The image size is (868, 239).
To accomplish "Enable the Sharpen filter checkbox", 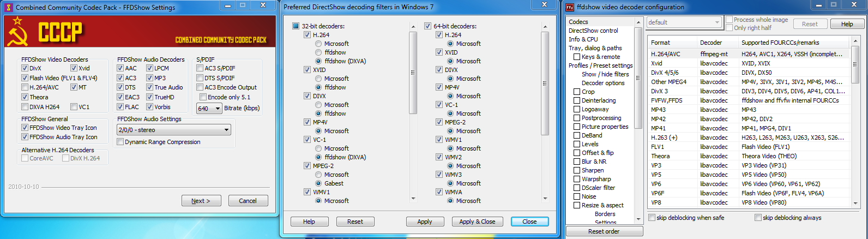I will (577, 170).
